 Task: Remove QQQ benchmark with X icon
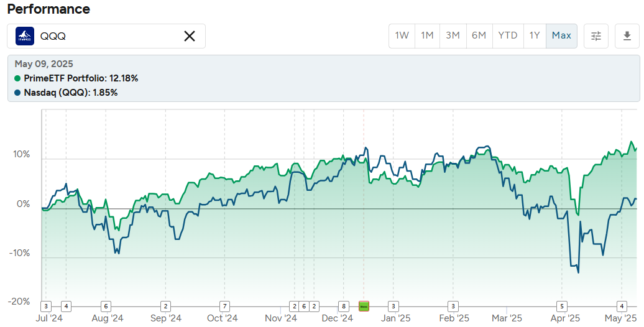click(190, 36)
